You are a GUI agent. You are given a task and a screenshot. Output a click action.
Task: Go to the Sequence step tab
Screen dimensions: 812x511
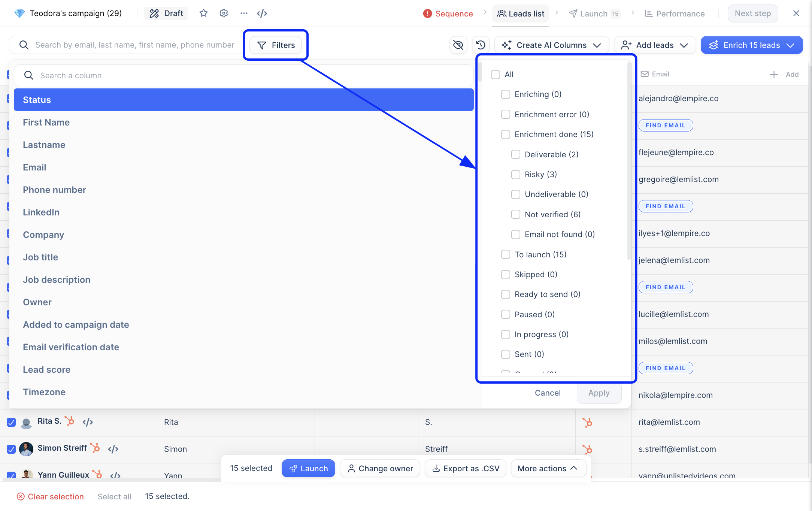coord(448,13)
